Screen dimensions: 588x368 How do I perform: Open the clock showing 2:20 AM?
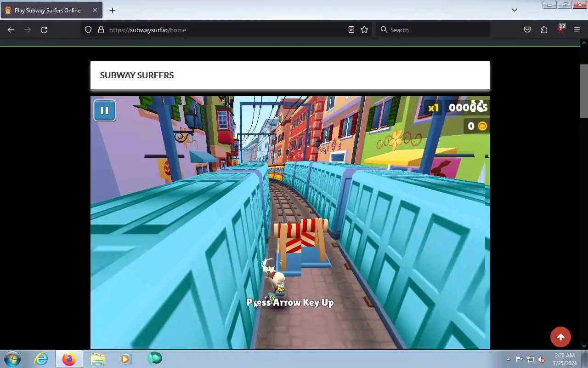[565, 359]
